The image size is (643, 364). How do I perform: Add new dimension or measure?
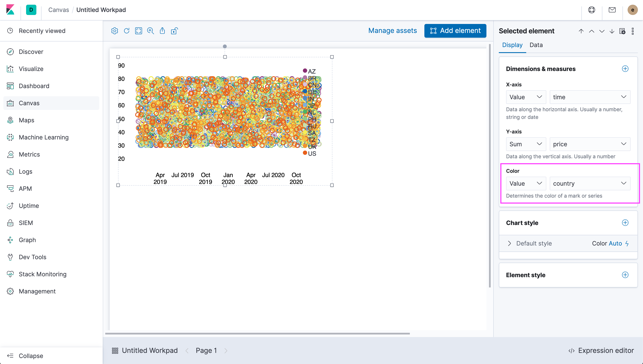click(x=625, y=69)
